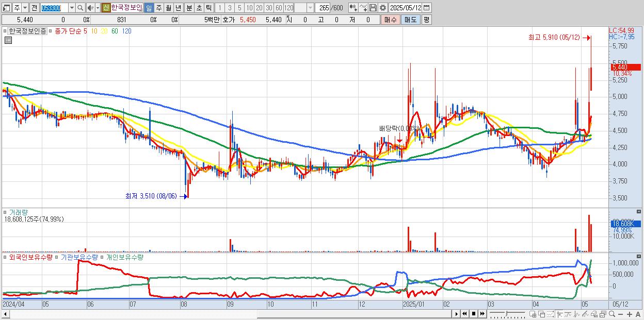Choose the 5 interval button
This screenshot has width=644, height=320.
tap(239, 8)
